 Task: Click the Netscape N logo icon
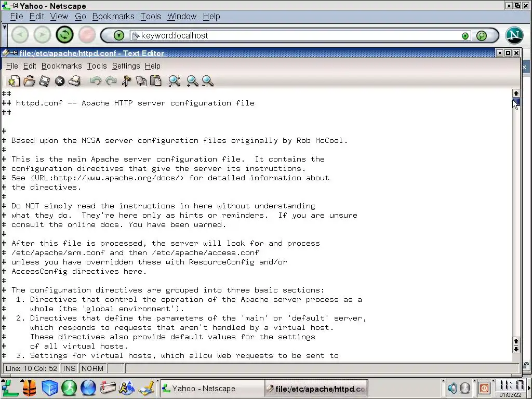(x=514, y=35)
